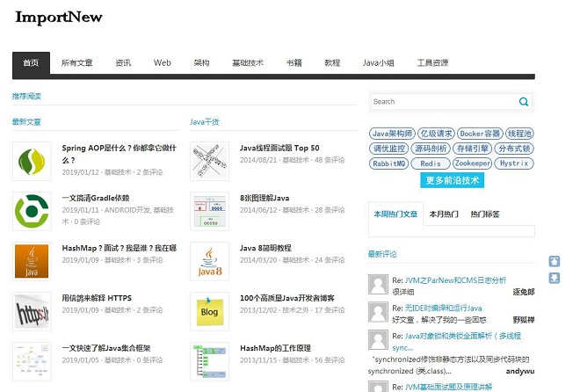
Task: Open comment link 无IDE时编译和运行Java
Action: [x=444, y=308]
